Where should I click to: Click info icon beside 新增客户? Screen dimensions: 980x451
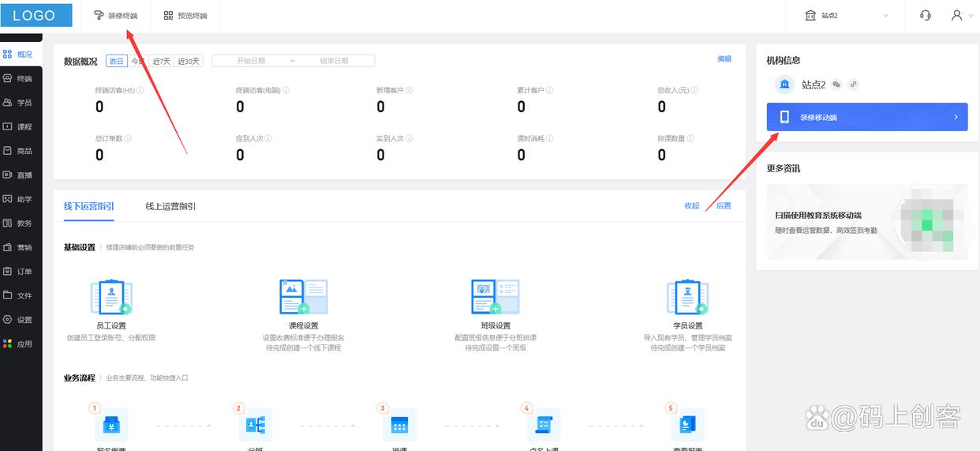click(410, 90)
